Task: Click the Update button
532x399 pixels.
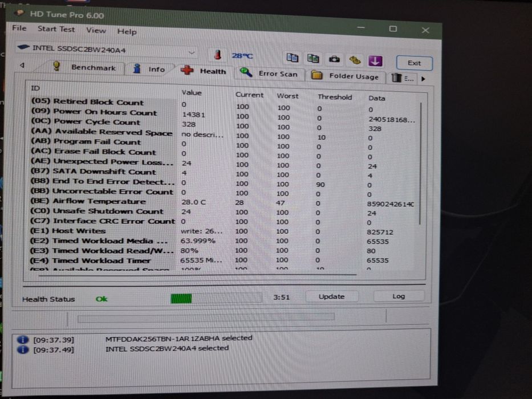Action: 331,296
